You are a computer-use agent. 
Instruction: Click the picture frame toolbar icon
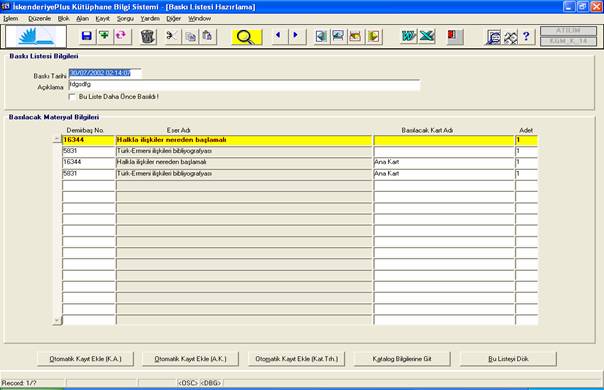(338, 36)
